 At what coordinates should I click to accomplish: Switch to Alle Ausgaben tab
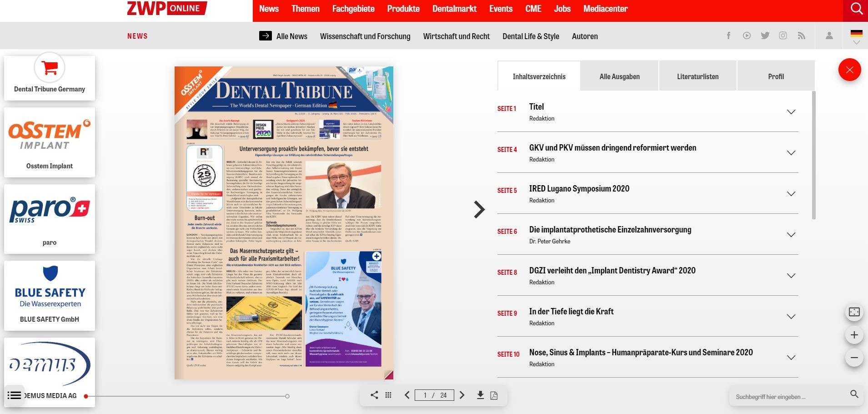click(x=619, y=76)
